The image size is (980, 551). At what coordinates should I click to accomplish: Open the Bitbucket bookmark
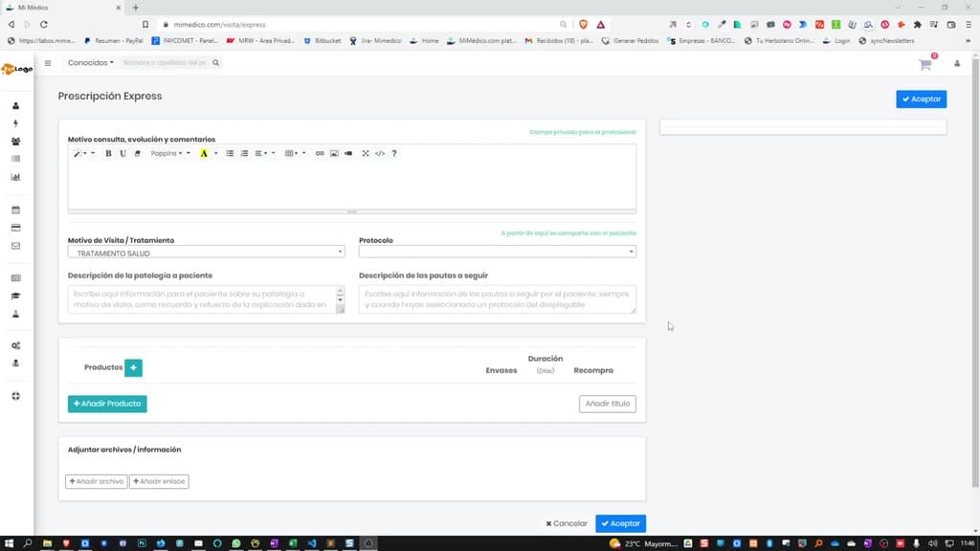pyautogui.click(x=322, y=40)
